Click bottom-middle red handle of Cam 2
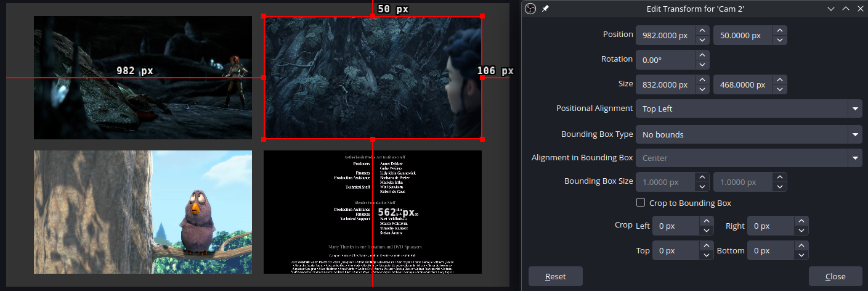 coord(373,139)
